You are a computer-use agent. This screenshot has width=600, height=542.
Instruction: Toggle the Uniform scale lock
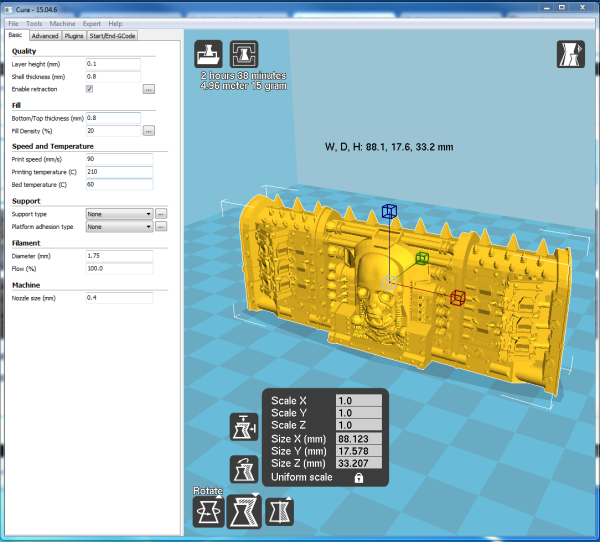pyautogui.click(x=359, y=478)
